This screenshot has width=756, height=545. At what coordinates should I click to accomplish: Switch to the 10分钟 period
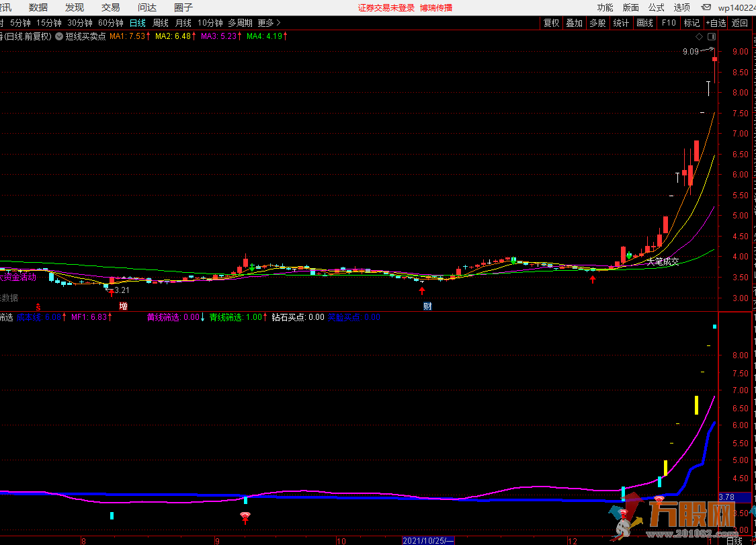[x=210, y=23]
